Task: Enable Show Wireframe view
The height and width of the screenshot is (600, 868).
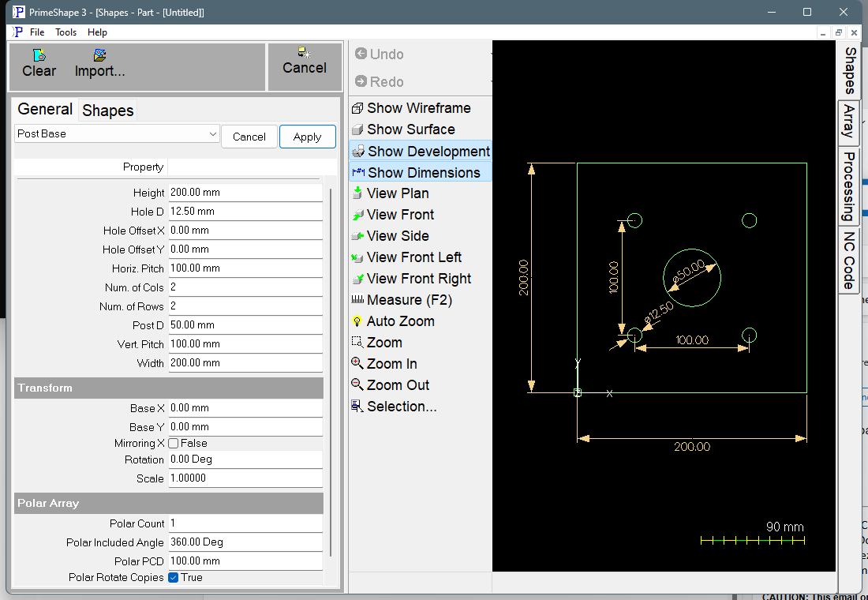Action: [x=412, y=108]
